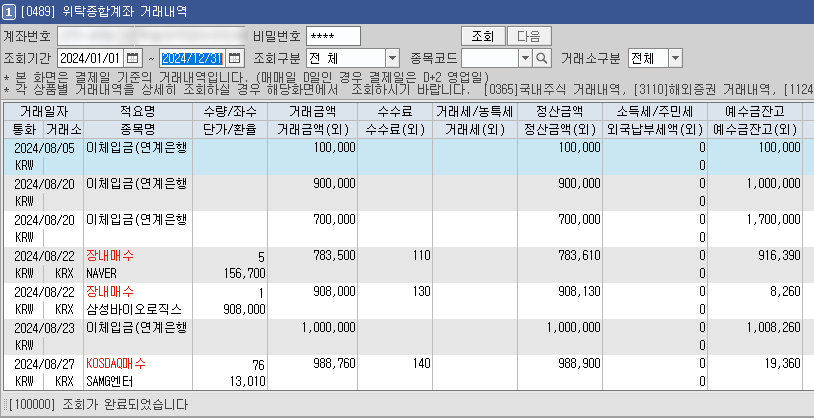814x418 pixels.
Task: Click the 8,260 deposit balance cell
Action: click(755, 292)
